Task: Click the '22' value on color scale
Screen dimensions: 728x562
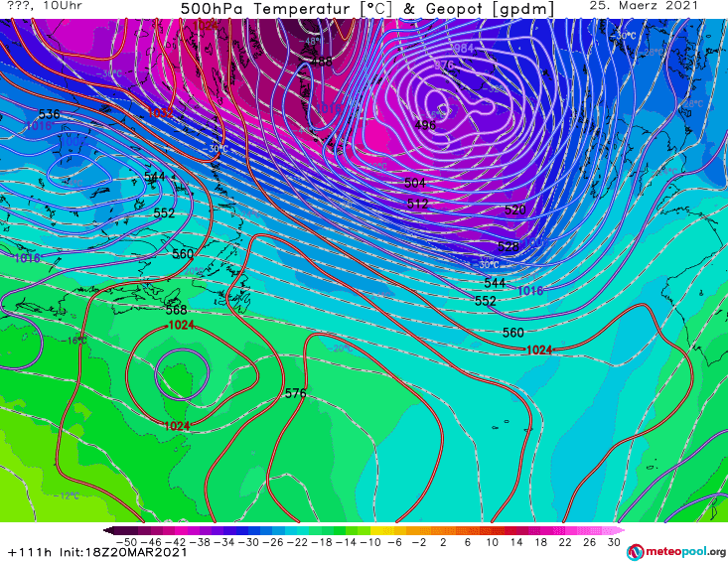Action: tap(565, 542)
